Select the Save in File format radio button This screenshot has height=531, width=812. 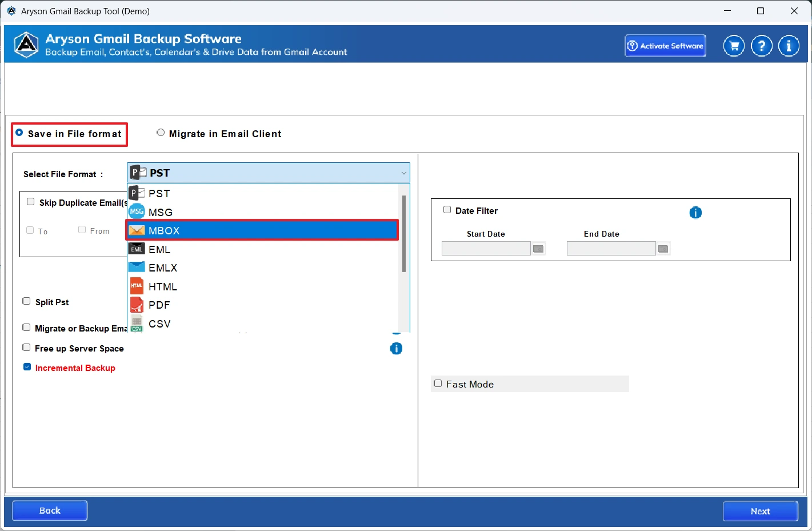pyautogui.click(x=19, y=133)
